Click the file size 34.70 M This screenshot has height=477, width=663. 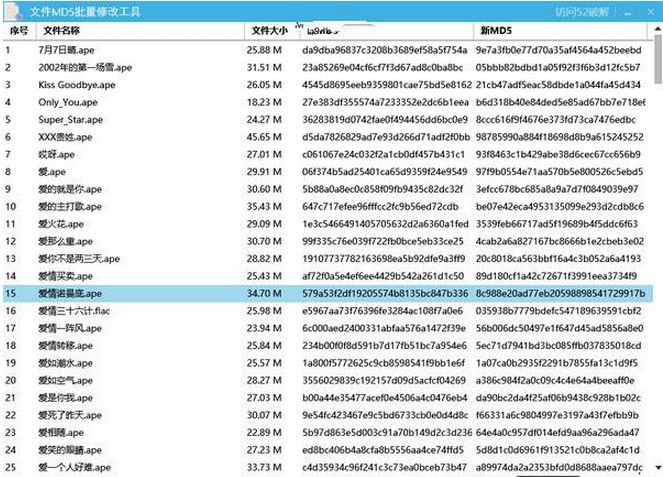264,293
